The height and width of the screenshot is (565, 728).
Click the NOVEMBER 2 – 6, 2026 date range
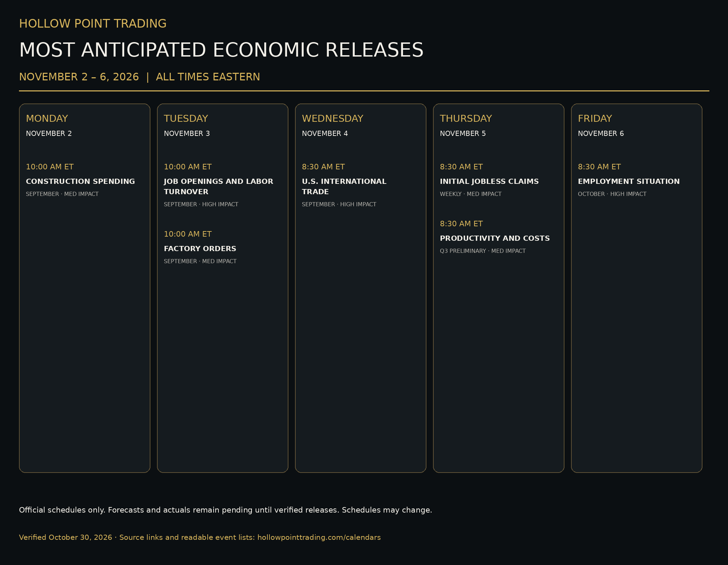coord(79,77)
